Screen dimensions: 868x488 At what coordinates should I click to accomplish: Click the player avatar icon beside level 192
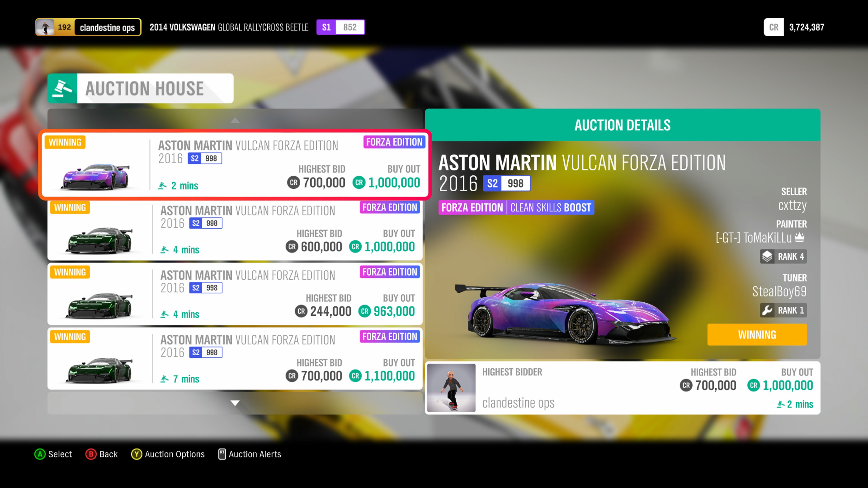click(45, 27)
